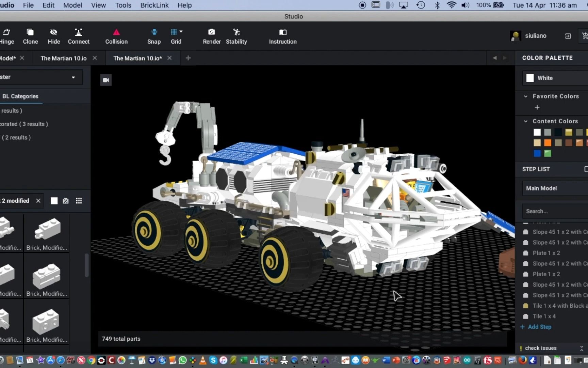
Task: Enable the Snap tool
Action: pos(154,36)
